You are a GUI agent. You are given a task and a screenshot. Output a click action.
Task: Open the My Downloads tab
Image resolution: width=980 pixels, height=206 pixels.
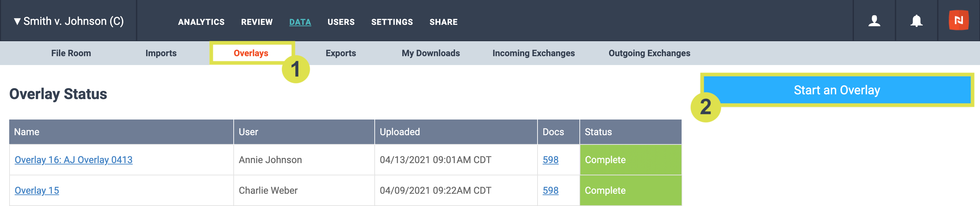pyautogui.click(x=431, y=53)
